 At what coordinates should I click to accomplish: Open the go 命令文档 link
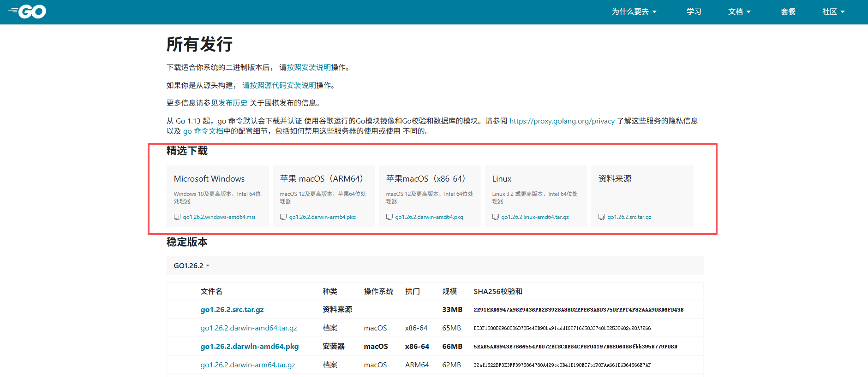pos(203,131)
